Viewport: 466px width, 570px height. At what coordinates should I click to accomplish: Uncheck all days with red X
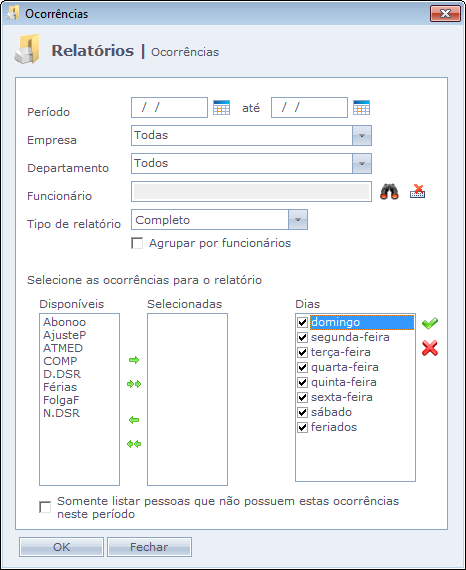pos(430,348)
